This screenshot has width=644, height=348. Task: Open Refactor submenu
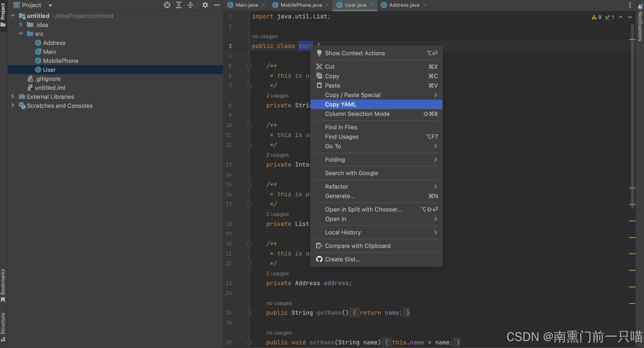click(x=376, y=187)
